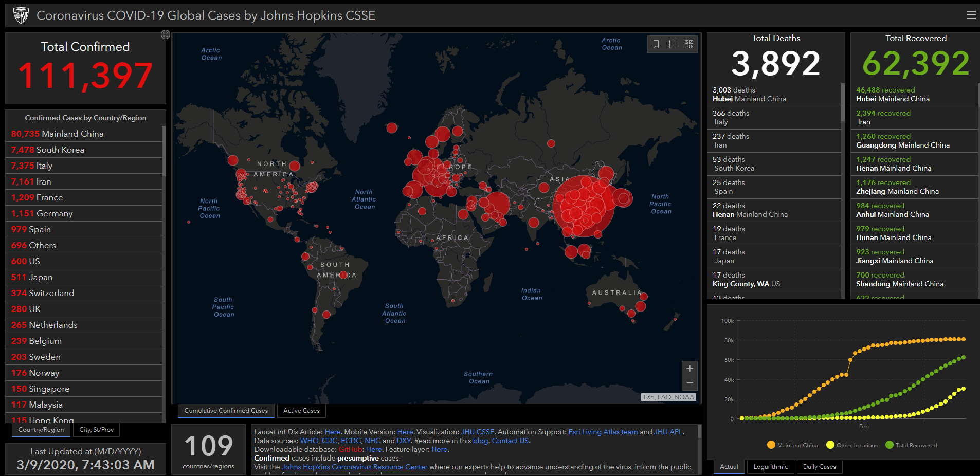
Task: Select Switzerland row with 374 cases
Action: point(84,293)
